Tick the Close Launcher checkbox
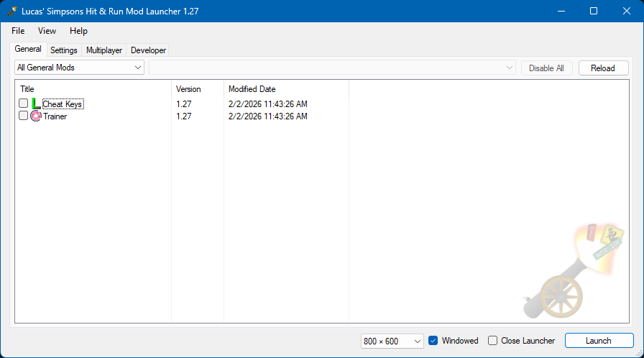This screenshot has height=358, width=644. tap(492, 340)
